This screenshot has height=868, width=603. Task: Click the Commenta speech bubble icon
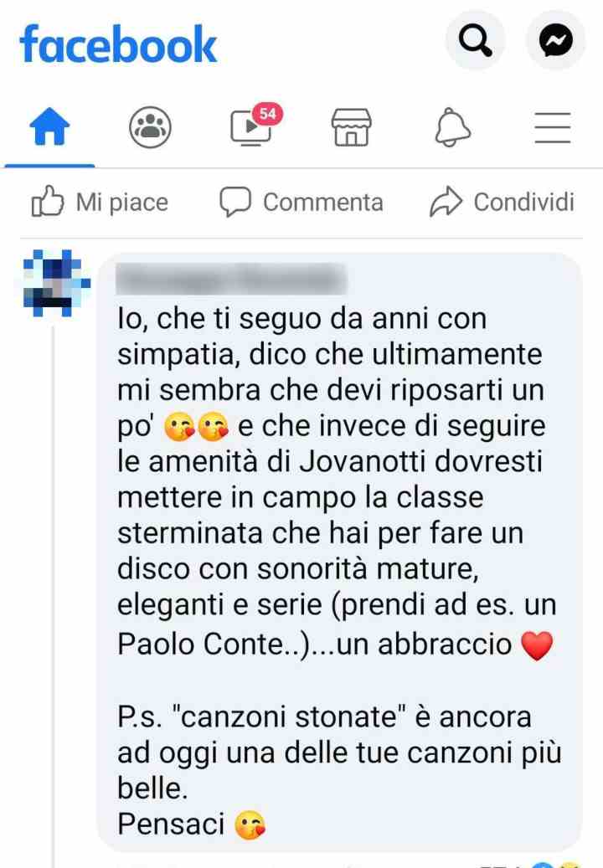(x=235, y=202)
